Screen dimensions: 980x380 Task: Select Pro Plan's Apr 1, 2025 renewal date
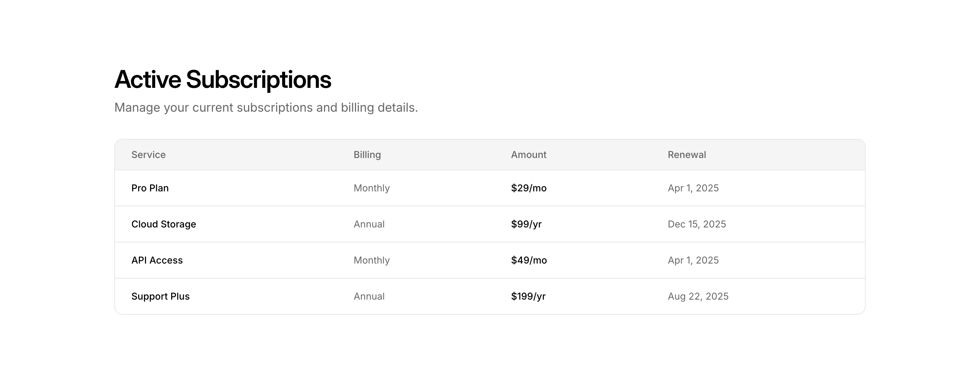(x=693, y=188)
